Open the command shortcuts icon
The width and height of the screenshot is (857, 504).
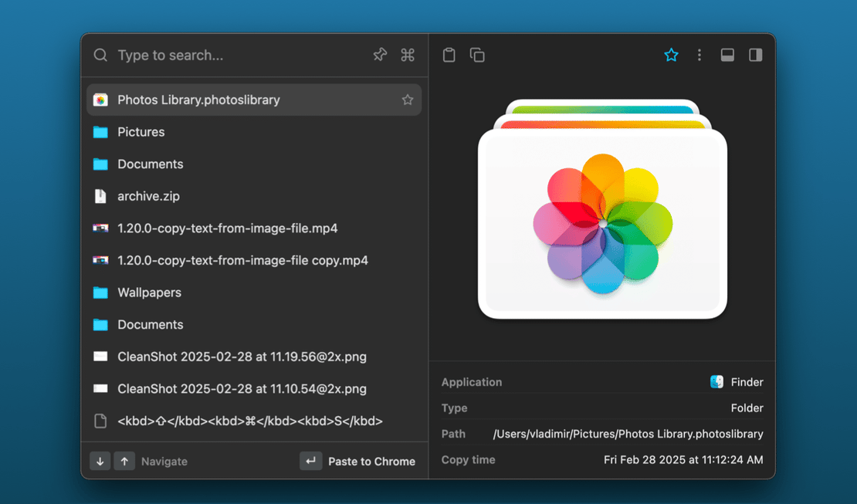(x=408, y=55)
